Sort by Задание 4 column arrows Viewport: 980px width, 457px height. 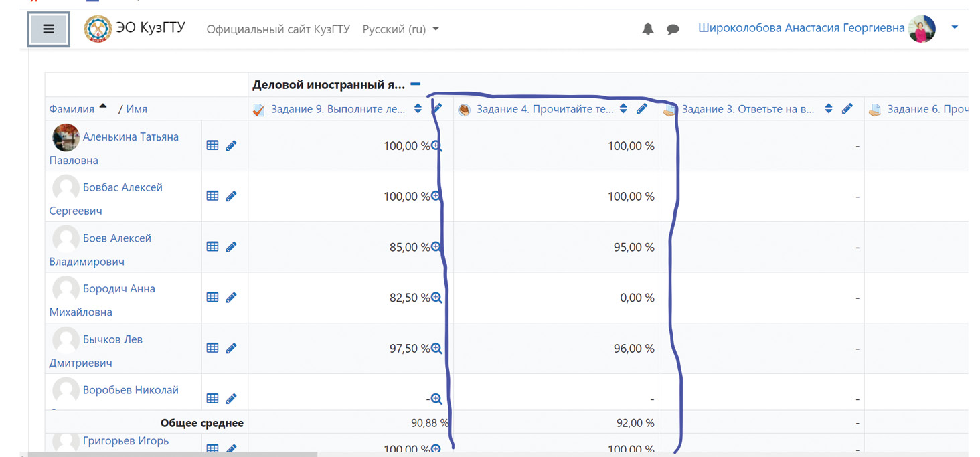click(623, 109)
